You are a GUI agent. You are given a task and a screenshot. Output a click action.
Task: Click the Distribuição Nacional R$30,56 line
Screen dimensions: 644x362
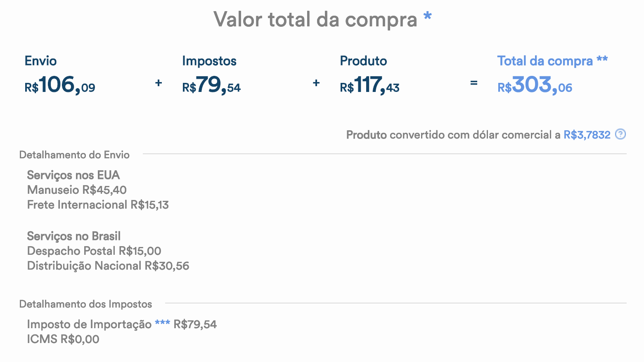[x=108, y=266]
